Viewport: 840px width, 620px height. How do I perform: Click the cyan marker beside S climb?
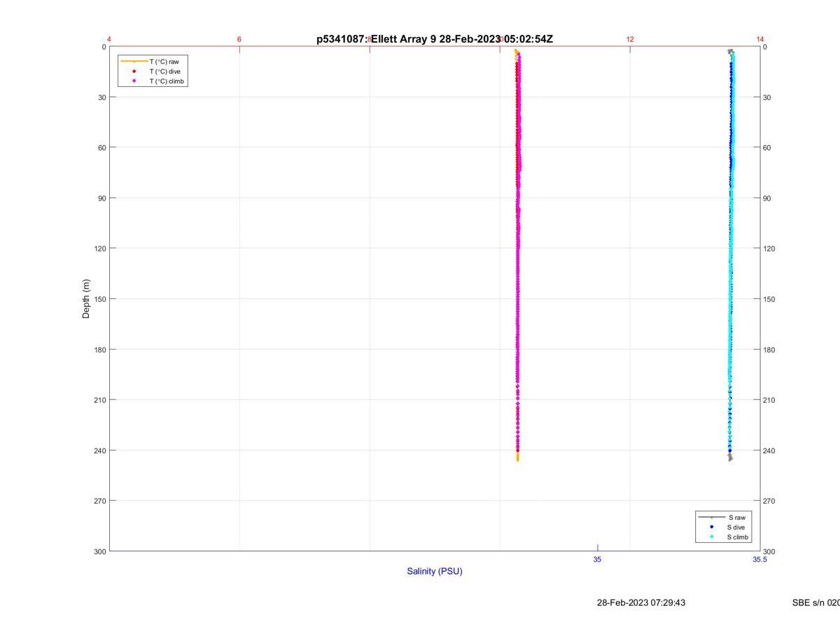coord(712,537)
